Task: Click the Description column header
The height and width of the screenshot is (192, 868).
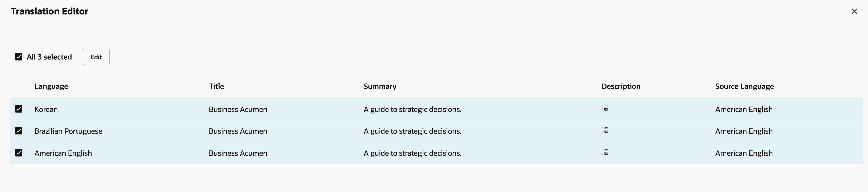Action: 621,86
